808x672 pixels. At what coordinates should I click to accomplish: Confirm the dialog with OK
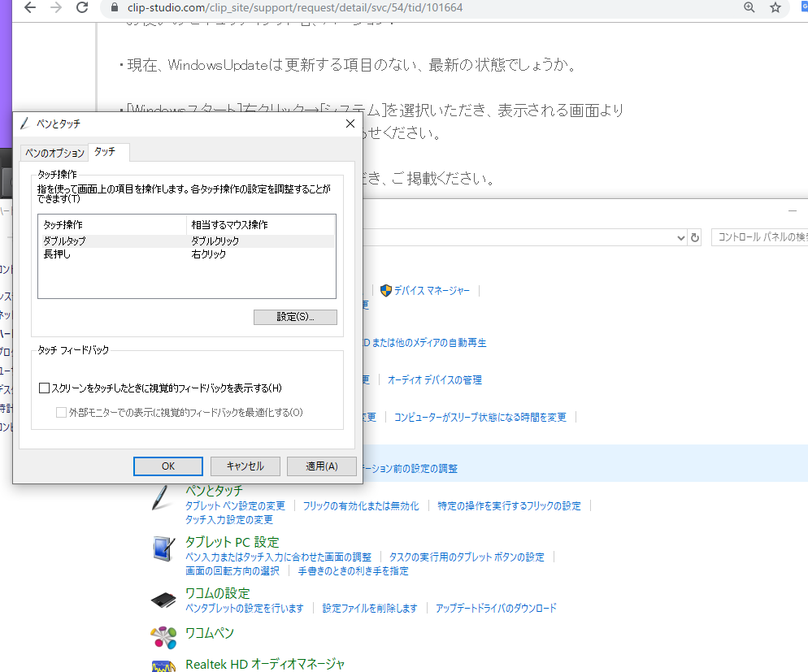pyautogui.click(x=168, y=466)
